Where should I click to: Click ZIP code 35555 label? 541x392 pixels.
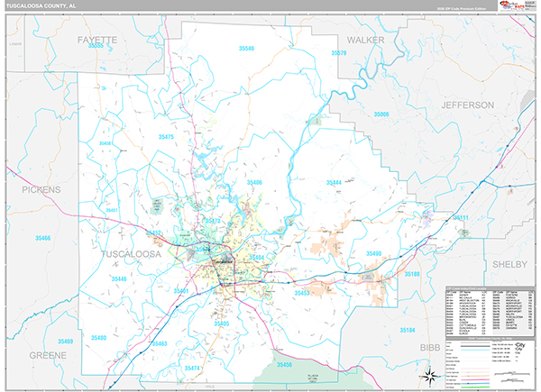(x=96, y=46)
